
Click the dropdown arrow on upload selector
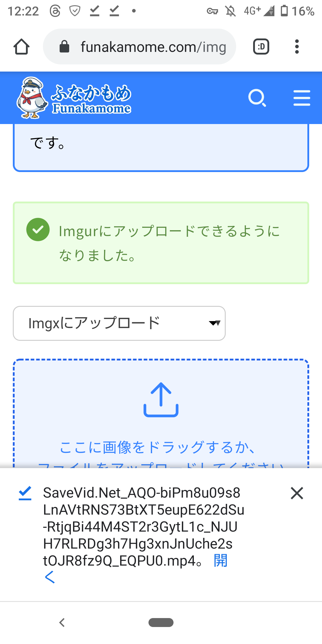click(x=215, y=323)
